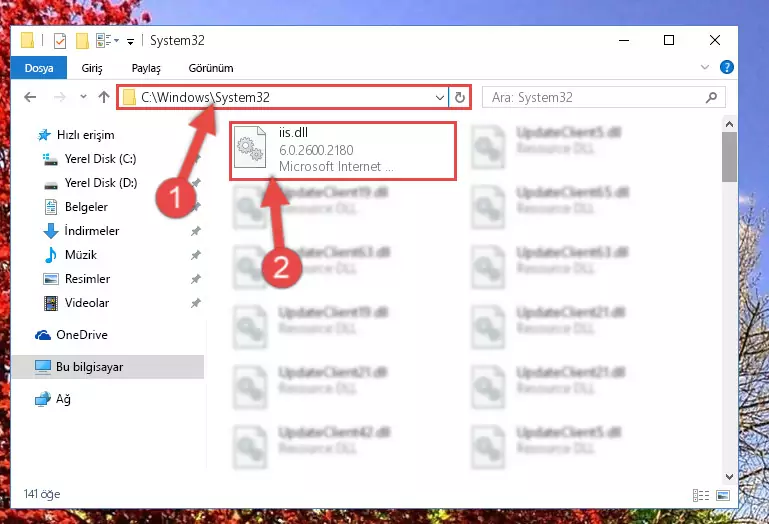This screenshot has height=524, width=769.
Task: Maximize the System32 window
Action: click(669, 41)
